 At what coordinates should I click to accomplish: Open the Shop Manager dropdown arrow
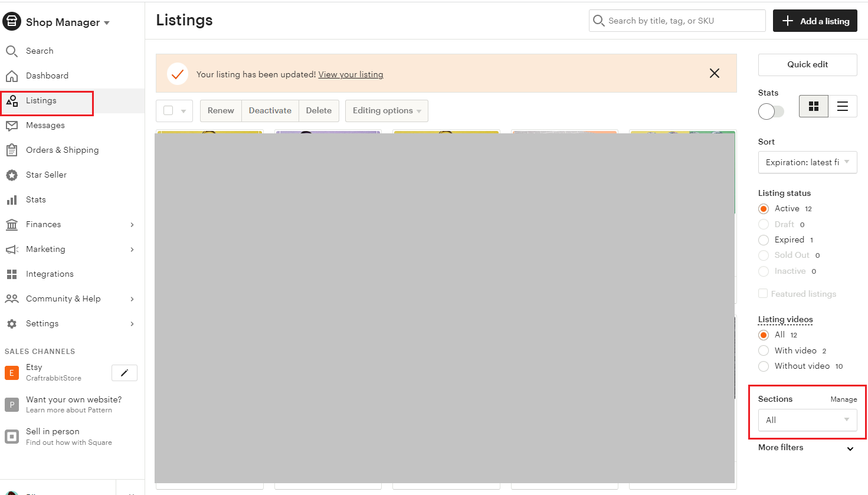pos(107,23)
